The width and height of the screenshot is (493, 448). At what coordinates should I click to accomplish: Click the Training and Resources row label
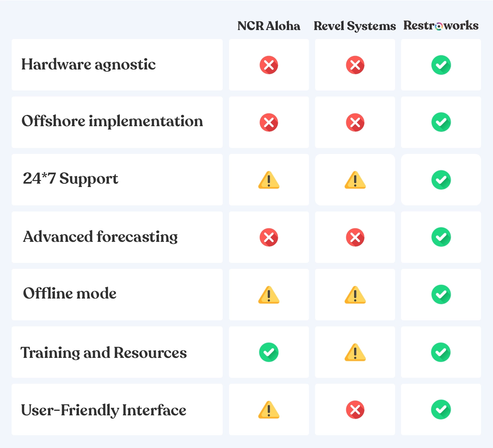point(104,353)
